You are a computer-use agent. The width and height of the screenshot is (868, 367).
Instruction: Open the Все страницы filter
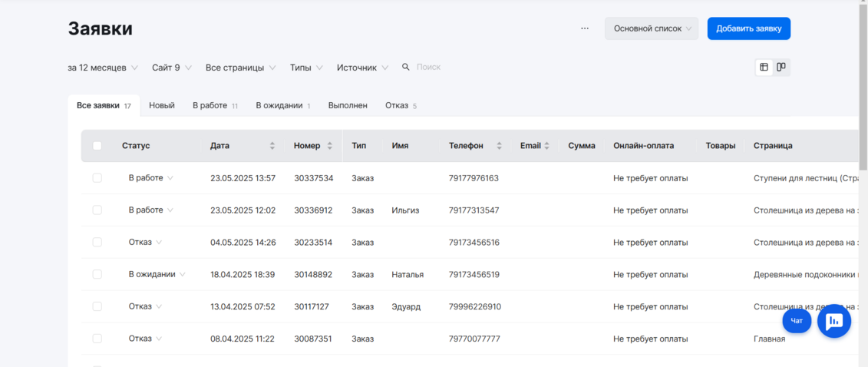[241, 68]
